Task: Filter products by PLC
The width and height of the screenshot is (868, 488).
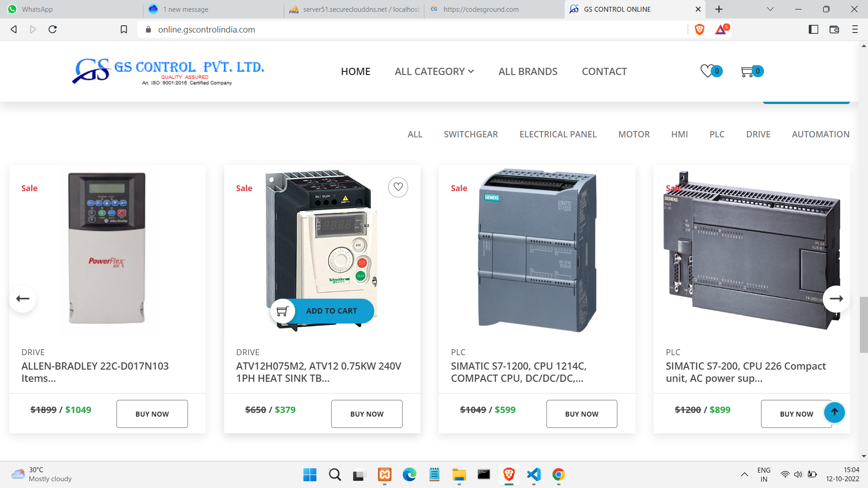Action: click(x=717, y=134)
